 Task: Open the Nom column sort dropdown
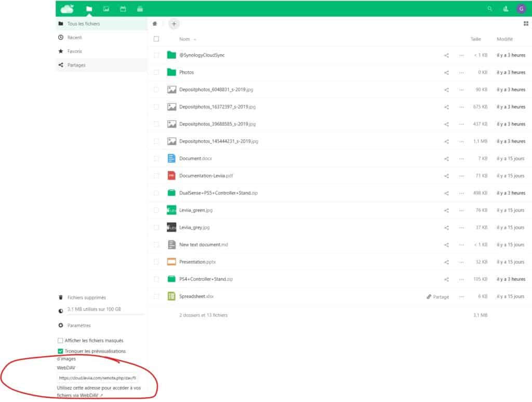188,38
